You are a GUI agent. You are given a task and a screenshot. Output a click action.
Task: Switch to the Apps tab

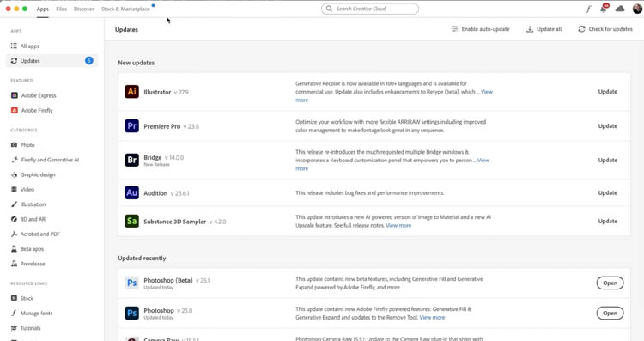(x=43, y=9)
